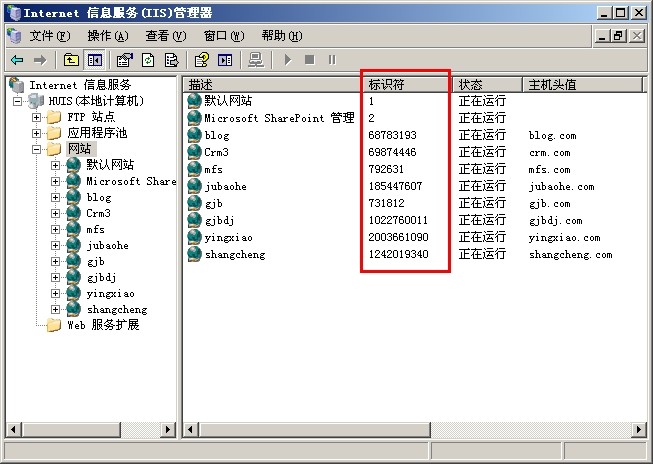Viewport: 653px width, 464px height.
Task: Click the HUIS computer icon in tree
Action: coord(35,101)
